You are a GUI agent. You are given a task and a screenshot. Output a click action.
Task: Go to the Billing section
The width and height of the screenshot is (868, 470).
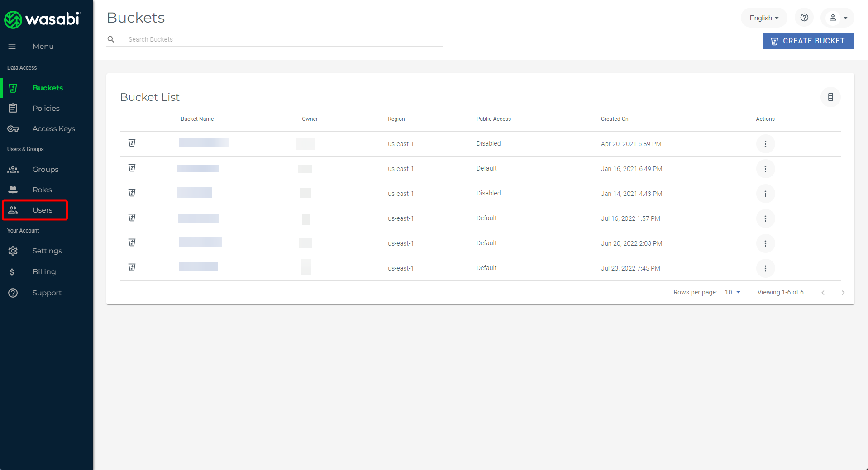tap(44, 272)
